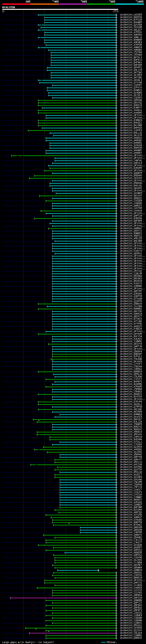Select the UniRef100_B9HBA5 label

pos(131,40)
